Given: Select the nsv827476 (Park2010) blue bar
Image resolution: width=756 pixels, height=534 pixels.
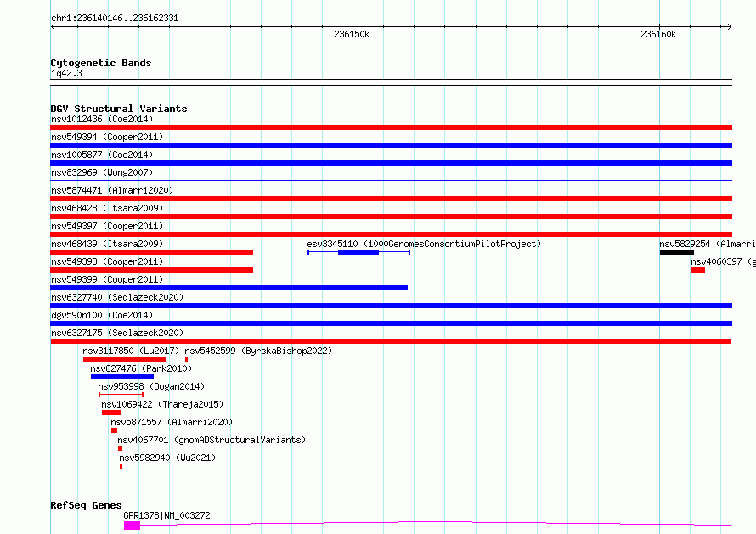Looking at the screenshot, I should click(122, 377).
